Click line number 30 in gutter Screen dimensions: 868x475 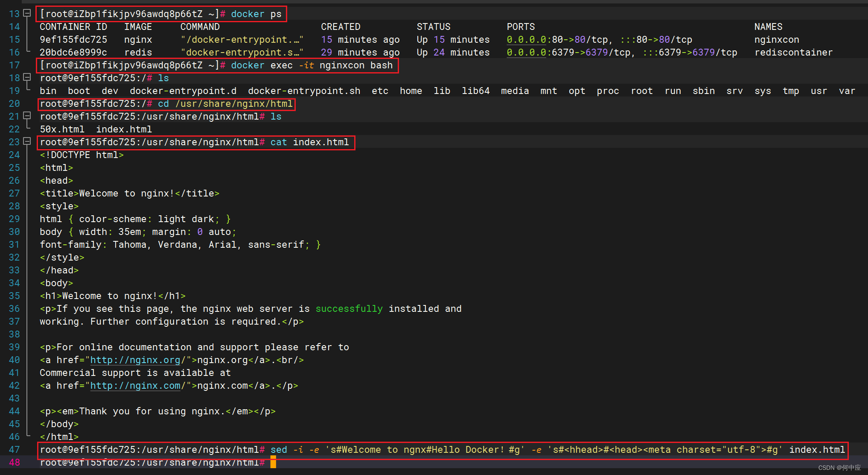pos(14,232)
